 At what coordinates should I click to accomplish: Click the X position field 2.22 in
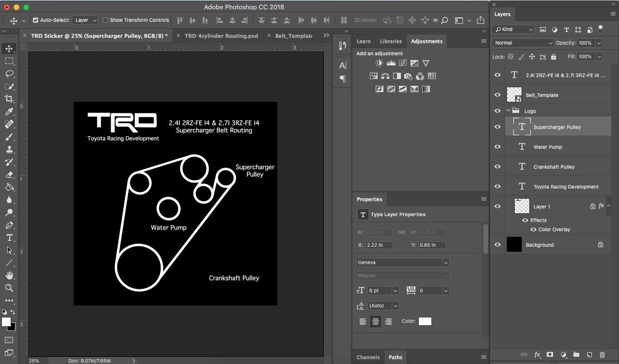tap(380, 245)
